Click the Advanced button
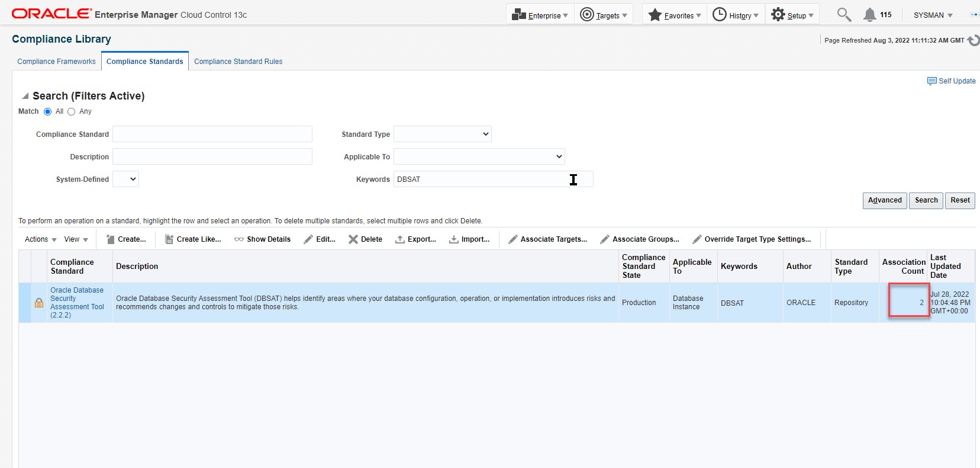 click(885, 201)
